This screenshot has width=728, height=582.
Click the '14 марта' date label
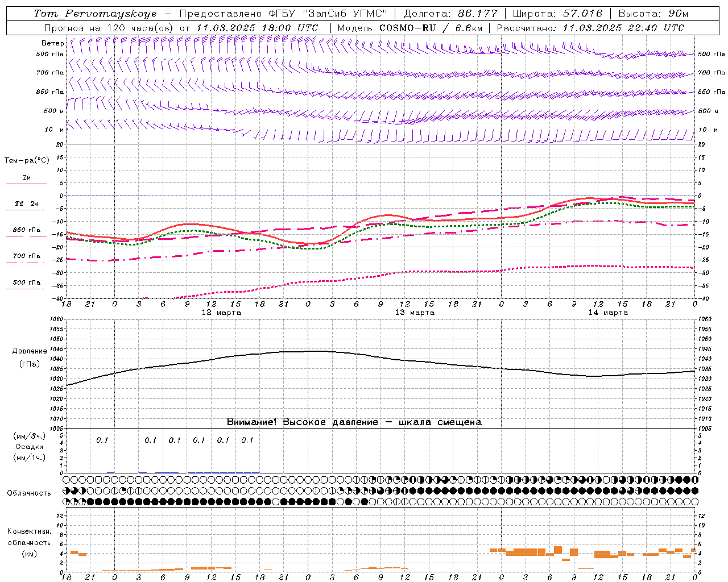point(608,313)
